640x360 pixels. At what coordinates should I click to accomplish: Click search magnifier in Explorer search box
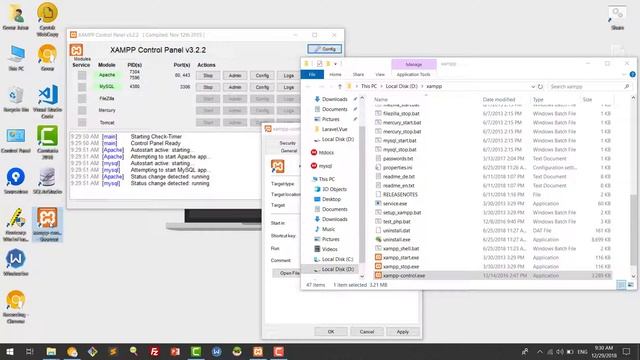pos(627,87)
